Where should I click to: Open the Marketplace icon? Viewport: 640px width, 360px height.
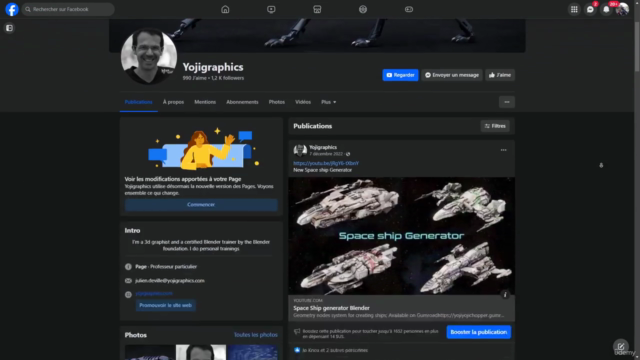317,9
